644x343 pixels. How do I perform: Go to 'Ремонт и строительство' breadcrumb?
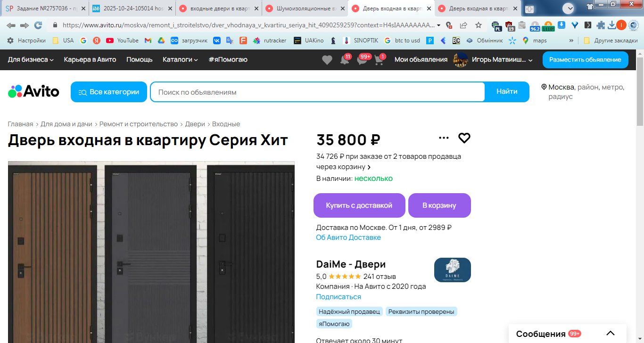[139, 124]
